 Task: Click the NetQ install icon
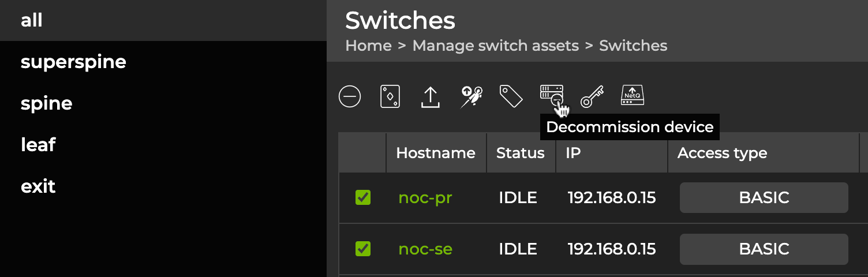tap(633, 95)
